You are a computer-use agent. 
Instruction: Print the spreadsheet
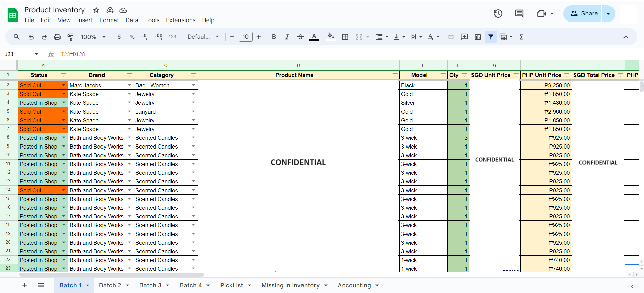coord(57,37)
